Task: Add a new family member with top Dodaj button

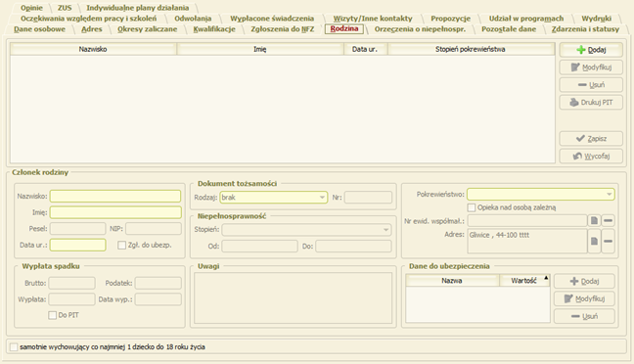Action: 591,50
